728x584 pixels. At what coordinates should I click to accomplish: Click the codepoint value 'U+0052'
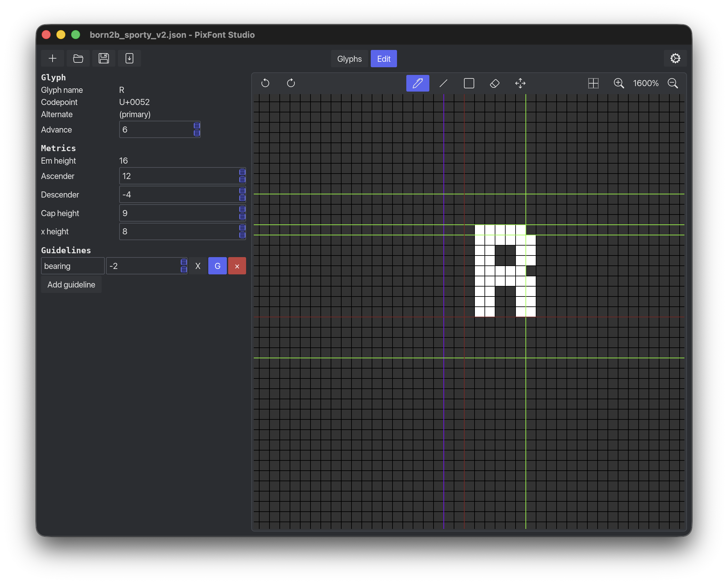[x=134, y=102]
